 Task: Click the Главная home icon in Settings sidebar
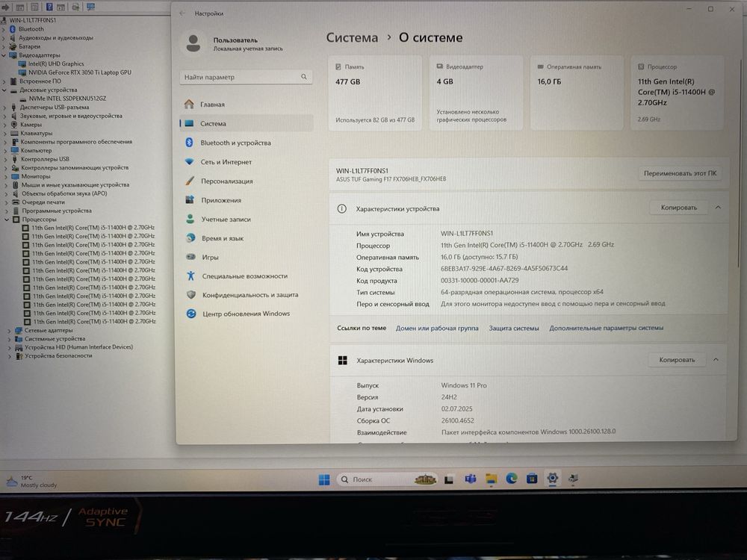pos(189,104)
